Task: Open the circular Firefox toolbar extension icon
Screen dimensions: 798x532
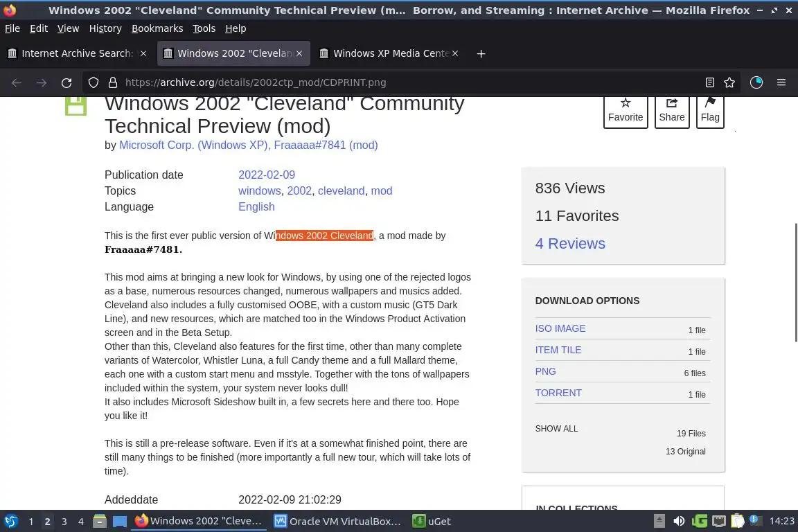Action: pyautogui.click(x=756, y=82)
